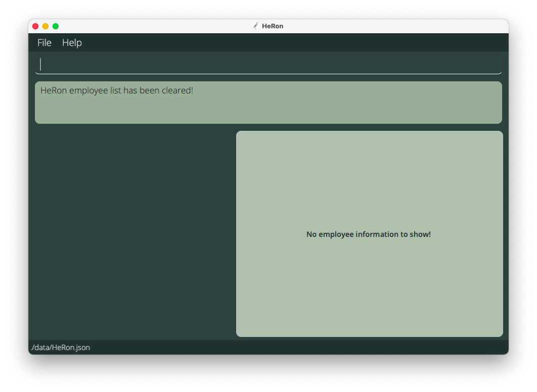Viewport: 537px width, 392px height.
Task: Click the 'No employee information to show!' text
Action: pos(368,234)
